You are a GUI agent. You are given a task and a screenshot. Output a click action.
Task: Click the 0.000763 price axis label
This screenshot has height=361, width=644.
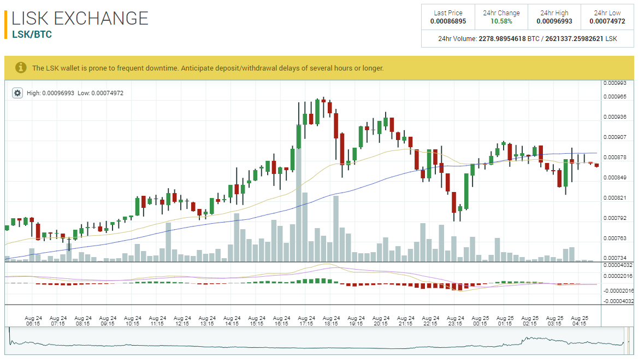(615, 238)
